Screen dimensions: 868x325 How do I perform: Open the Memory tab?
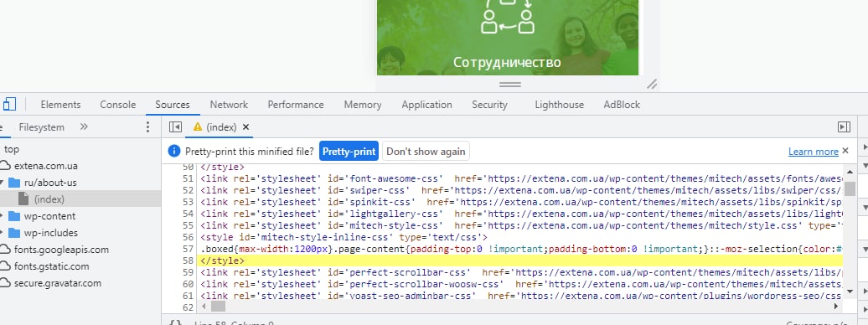(x=363, y=105)
